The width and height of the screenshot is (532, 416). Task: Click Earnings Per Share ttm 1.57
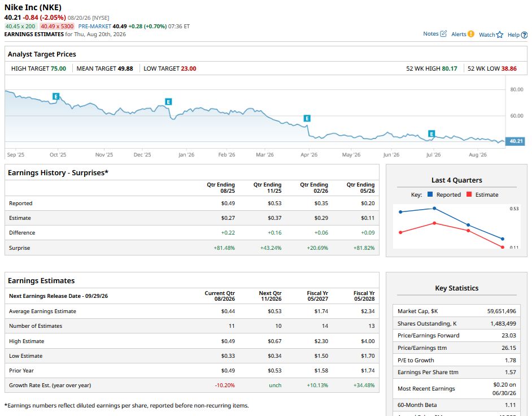pyautogui.click(x=511, y=372)
